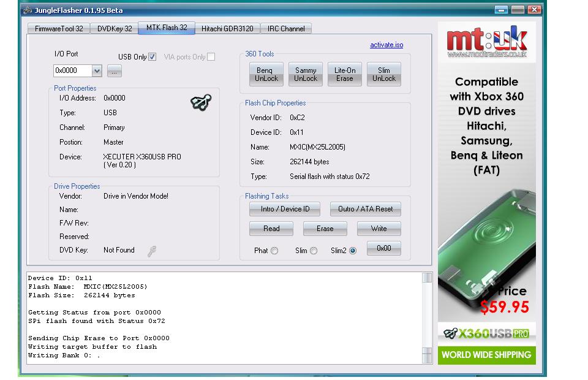Click the Outro / ATA Reset button
588x380 pixels.
point(365,209)
